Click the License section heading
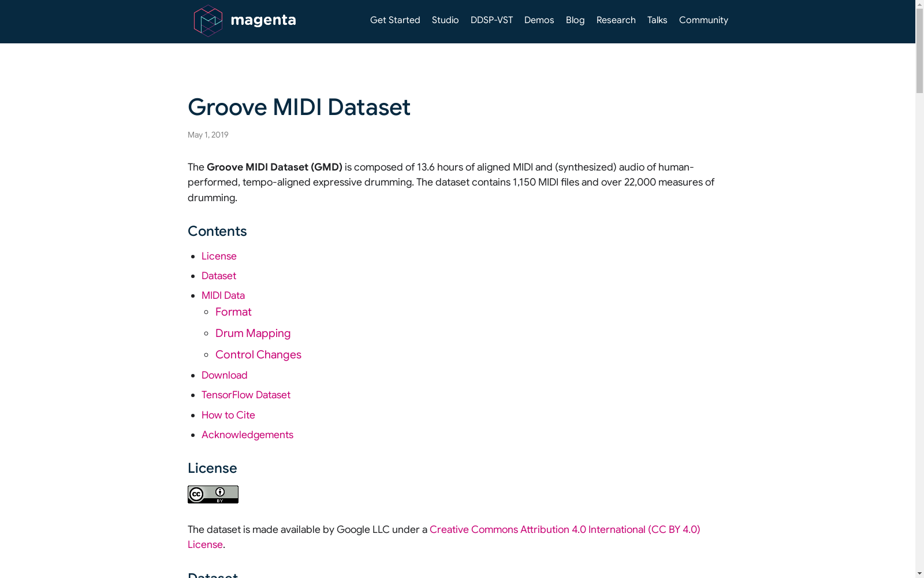The image size is (924, 578). (x=213, y=468)
